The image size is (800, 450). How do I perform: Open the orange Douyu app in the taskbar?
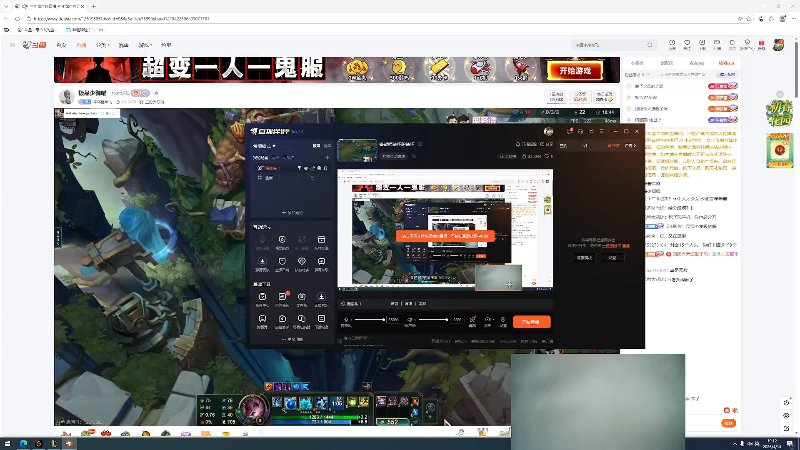coord(69,443)
